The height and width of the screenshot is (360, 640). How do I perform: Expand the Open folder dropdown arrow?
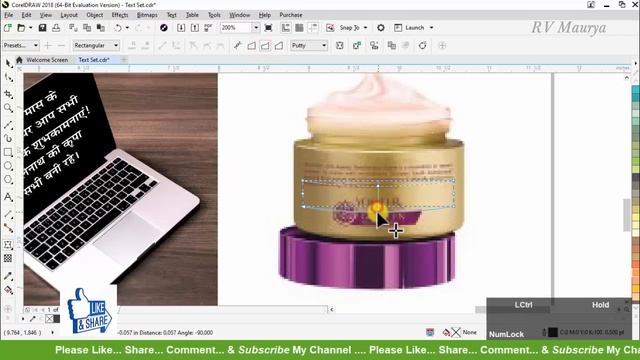tap(30, 28)
